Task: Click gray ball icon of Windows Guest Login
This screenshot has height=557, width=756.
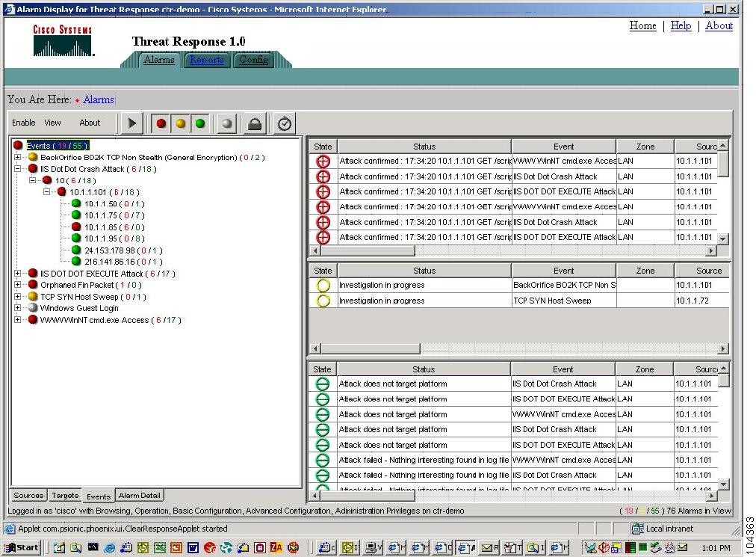Action: pos(33,308)
